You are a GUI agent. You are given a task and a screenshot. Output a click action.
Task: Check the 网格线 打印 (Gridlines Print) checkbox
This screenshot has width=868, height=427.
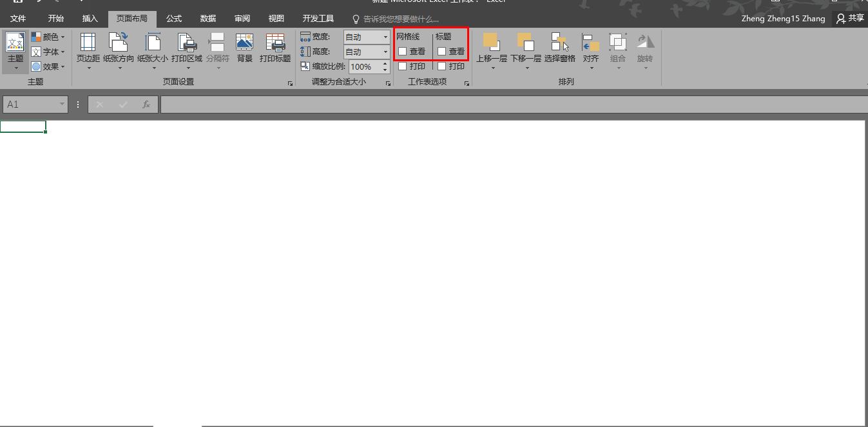403,66
